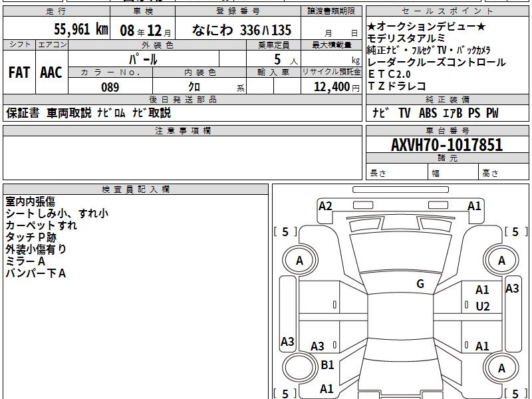Viewport: 532px width, 399px height.
Task: Select note 外装小傷有り
Action: click(36, 249)
